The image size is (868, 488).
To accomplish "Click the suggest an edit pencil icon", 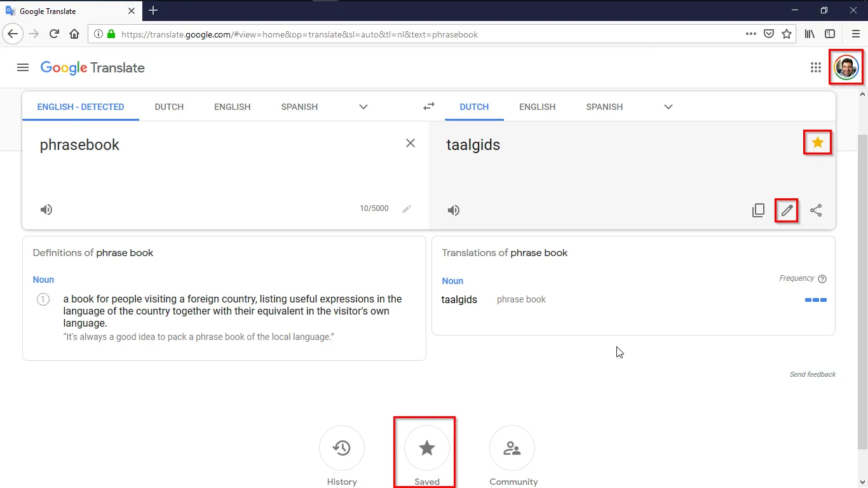I will (x=787, y=210).
